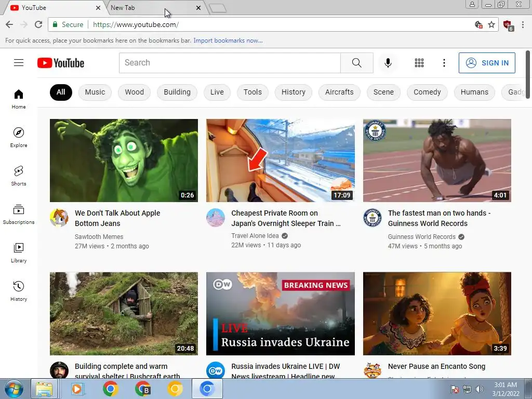Select the Live filter chip
Screen dimensions: 532x399
click(x=217, y=92)
